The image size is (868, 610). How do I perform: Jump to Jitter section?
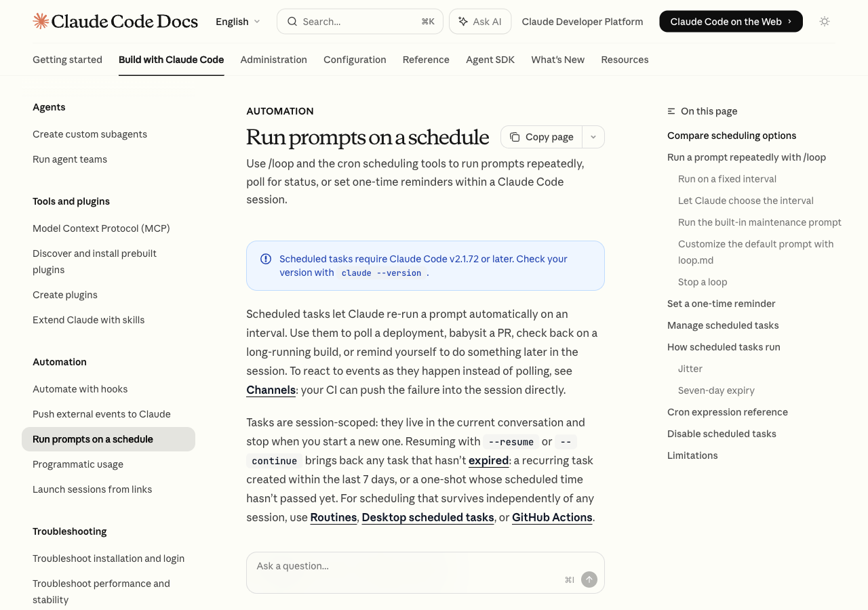point(690,369)
